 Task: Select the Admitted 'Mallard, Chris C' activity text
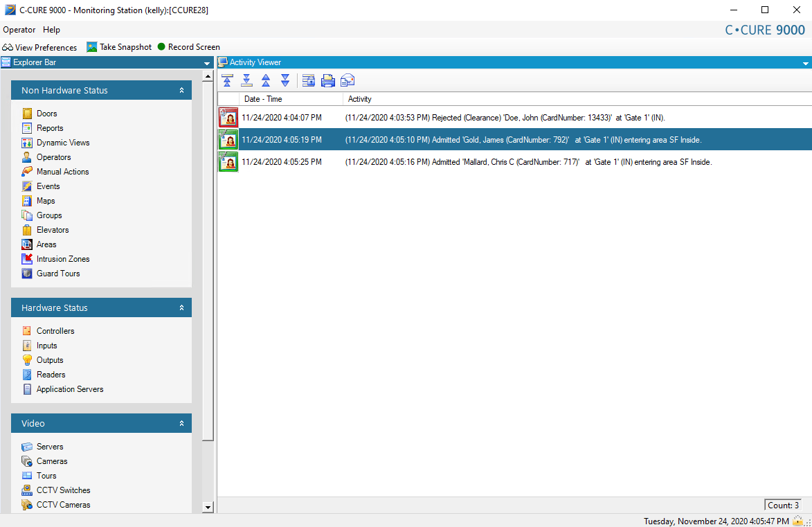[529, 162]
